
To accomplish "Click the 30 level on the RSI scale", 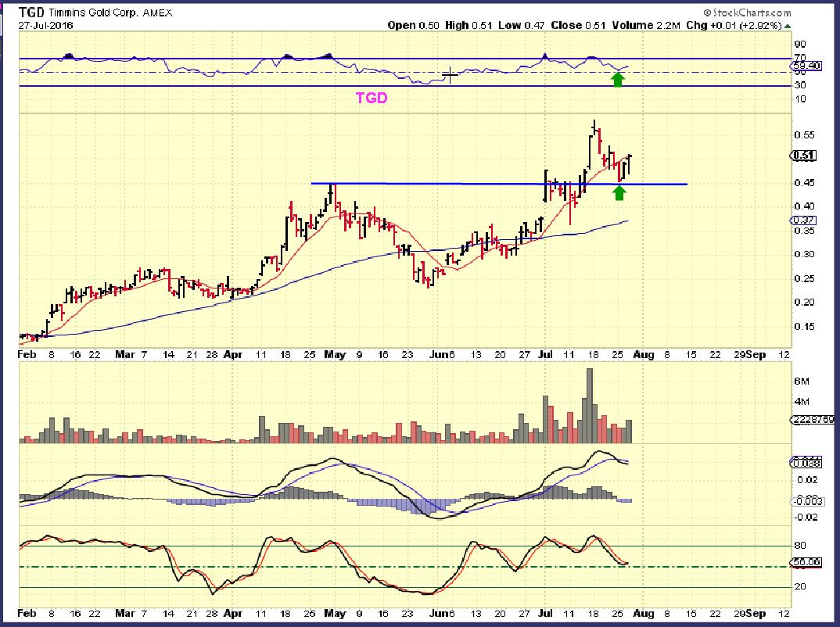I will tap(800, 85).
